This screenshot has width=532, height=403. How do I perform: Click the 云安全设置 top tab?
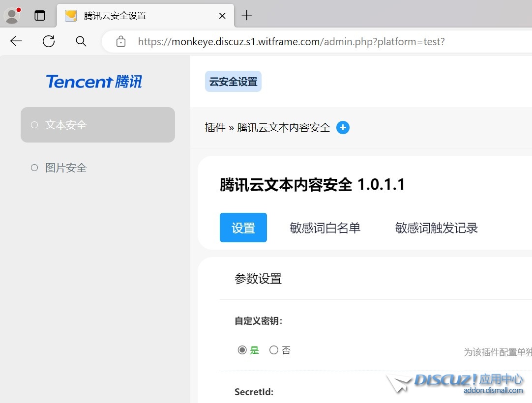[233, 82]
